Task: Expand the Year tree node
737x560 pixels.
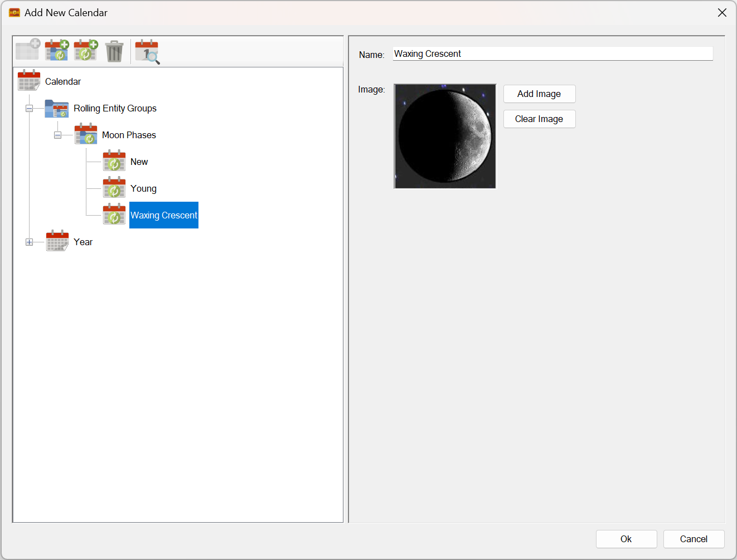Action: tap(29, 242)
